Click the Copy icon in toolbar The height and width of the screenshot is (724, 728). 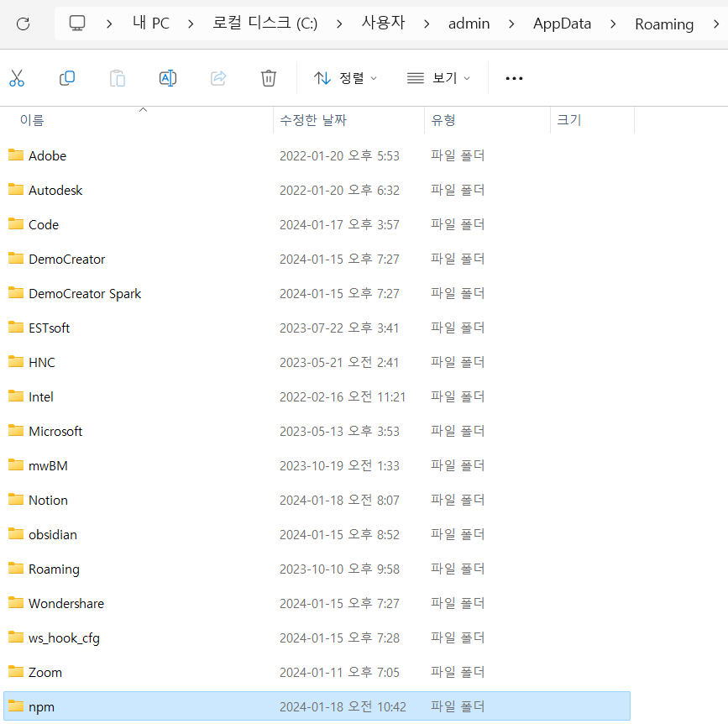click(x=67, y=78)
